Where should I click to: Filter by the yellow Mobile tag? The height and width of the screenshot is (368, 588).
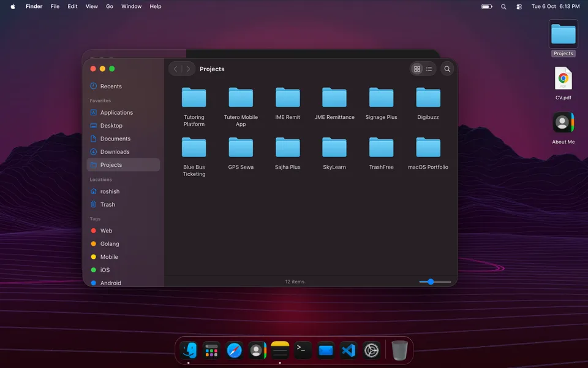click(123, 257)
